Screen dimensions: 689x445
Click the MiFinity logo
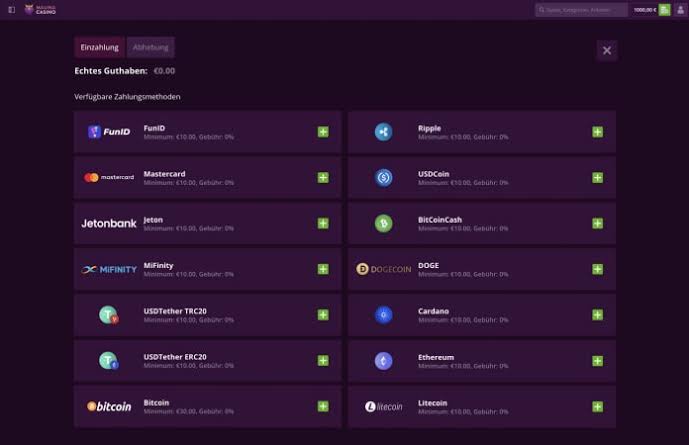[x=109, y=269]
